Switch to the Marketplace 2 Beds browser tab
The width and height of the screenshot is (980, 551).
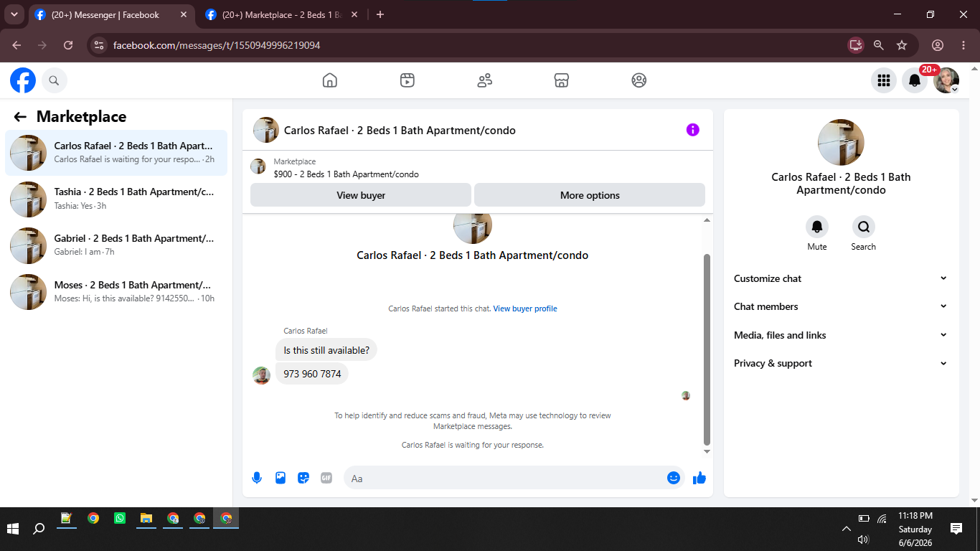(282, 15)
